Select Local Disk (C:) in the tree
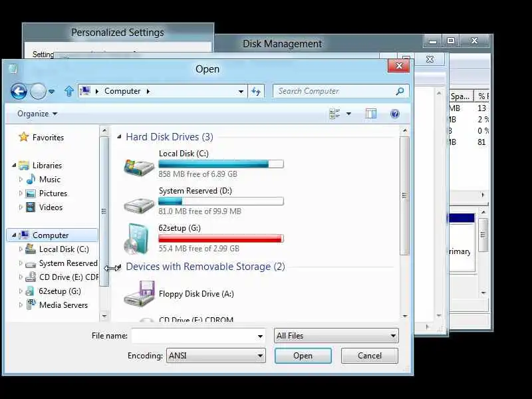This screenshot has width=532, height=399. point(64,249)
